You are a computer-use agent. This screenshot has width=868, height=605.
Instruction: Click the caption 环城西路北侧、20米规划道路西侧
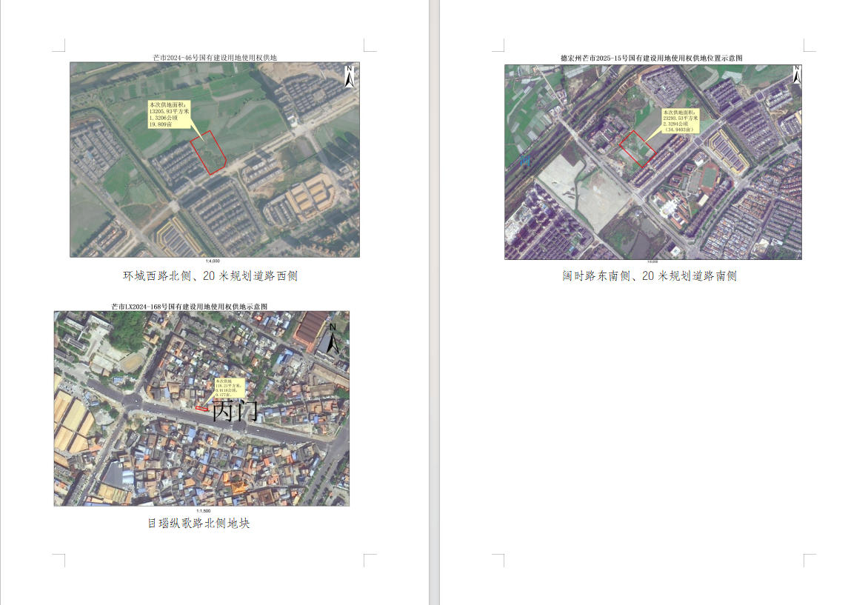210,276
